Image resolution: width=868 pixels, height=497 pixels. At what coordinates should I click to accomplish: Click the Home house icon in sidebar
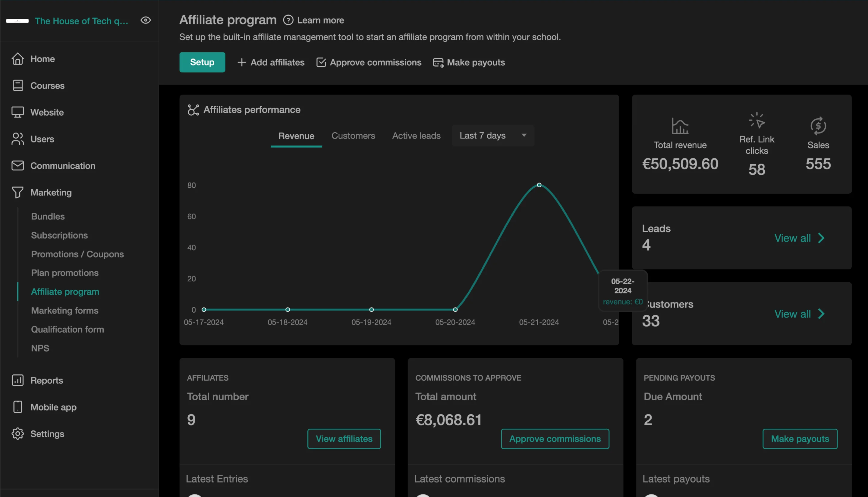pyautogui.click(x=17, y=59)
